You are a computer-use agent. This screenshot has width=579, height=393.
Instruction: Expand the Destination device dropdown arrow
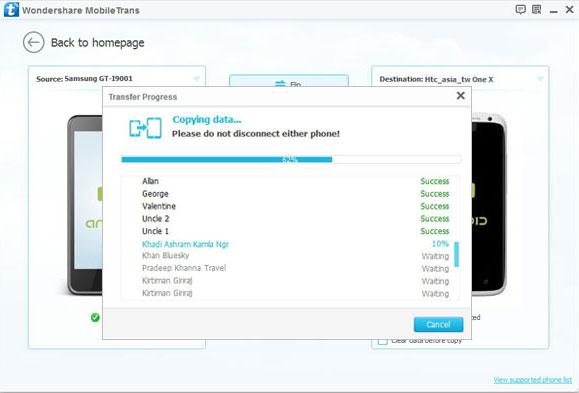tap(540, 79)
